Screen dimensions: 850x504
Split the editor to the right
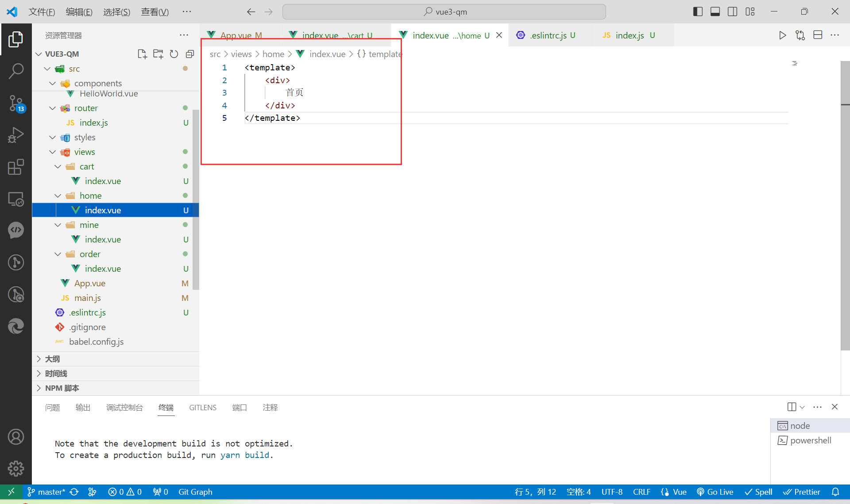[818, 35]
